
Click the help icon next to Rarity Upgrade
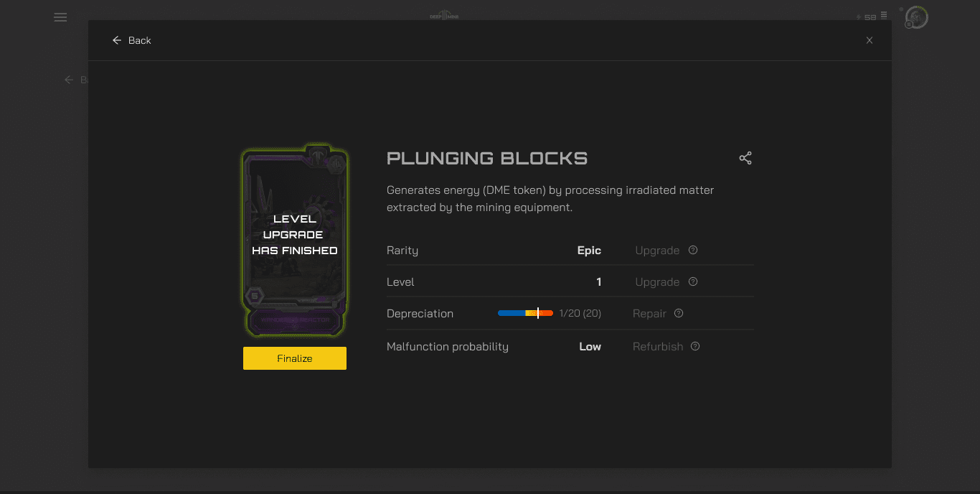coord(693,251)
